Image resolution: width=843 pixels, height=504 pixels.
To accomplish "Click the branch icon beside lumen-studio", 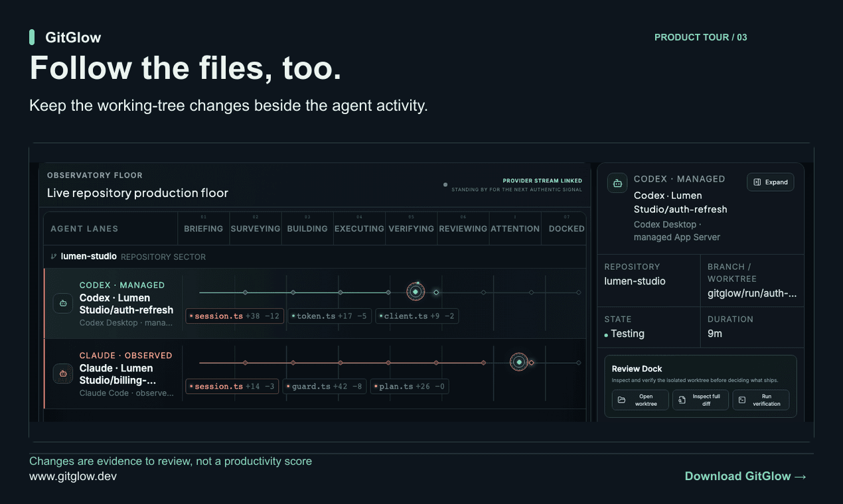I will click(54, 257).
